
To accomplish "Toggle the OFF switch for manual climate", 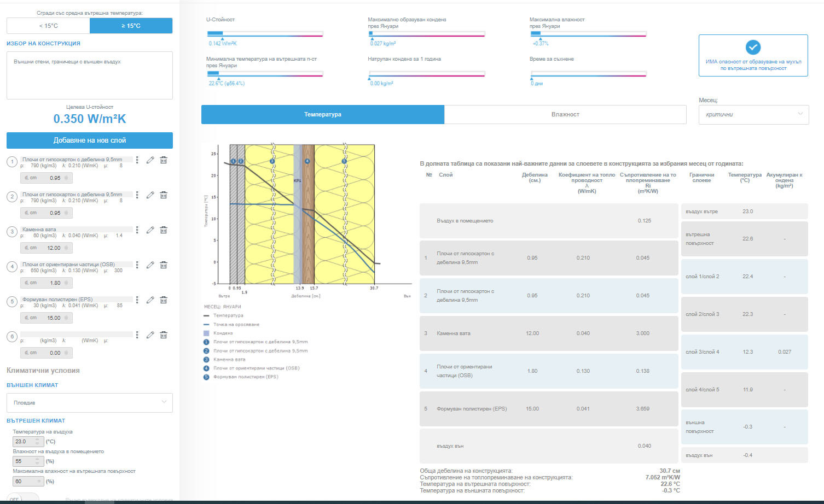I will pos(22,499).
